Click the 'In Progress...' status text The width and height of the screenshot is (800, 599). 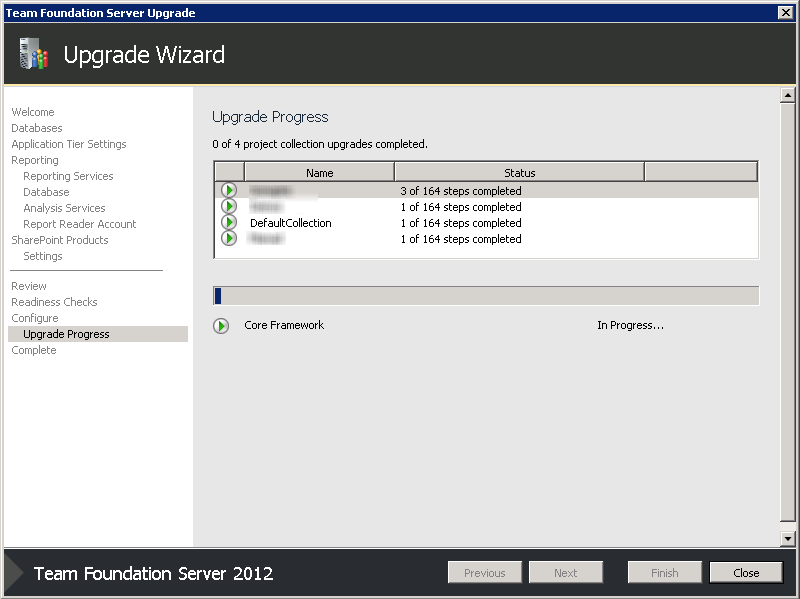pos(630,325)
